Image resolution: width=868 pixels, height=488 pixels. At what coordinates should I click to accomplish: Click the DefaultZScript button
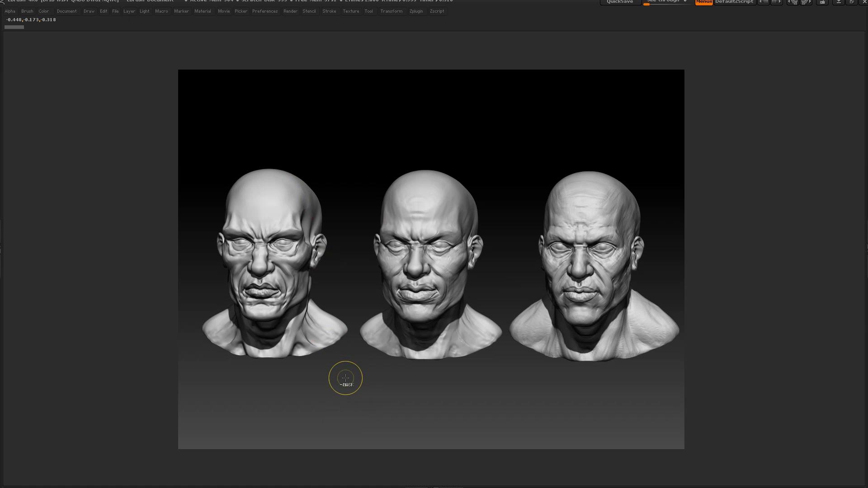[734, 2]
